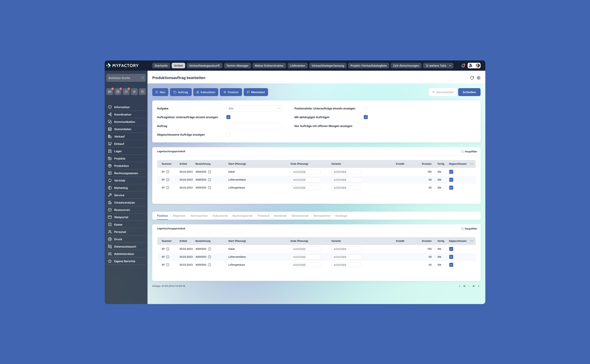590x364 pixels.
Task: Go to first record in footer pager
Action: [x=464, y=286]
